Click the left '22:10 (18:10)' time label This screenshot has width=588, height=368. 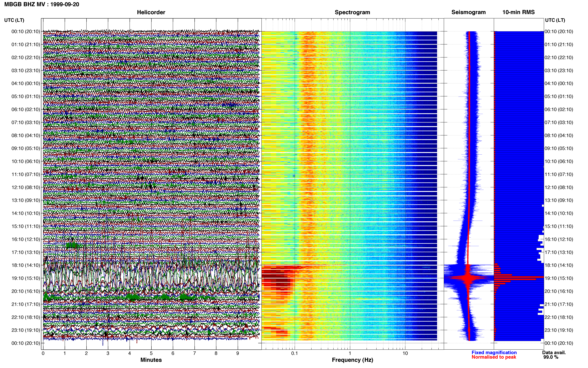(26, 317)
